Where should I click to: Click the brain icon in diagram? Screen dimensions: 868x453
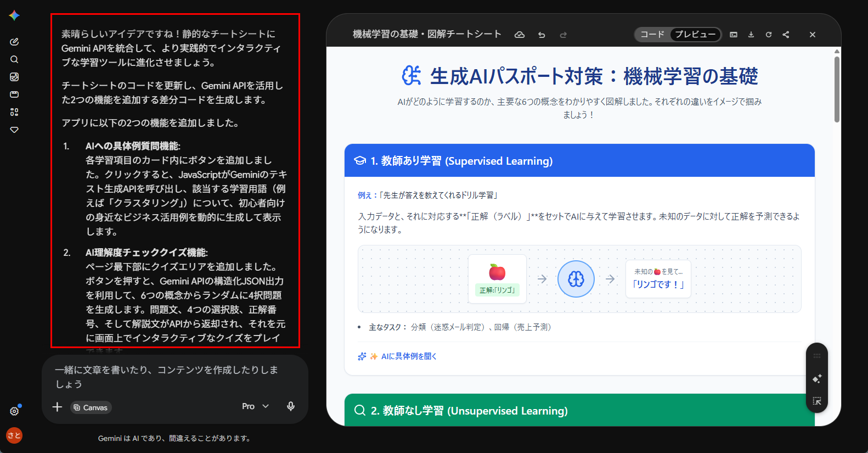(x=576, y=279)
